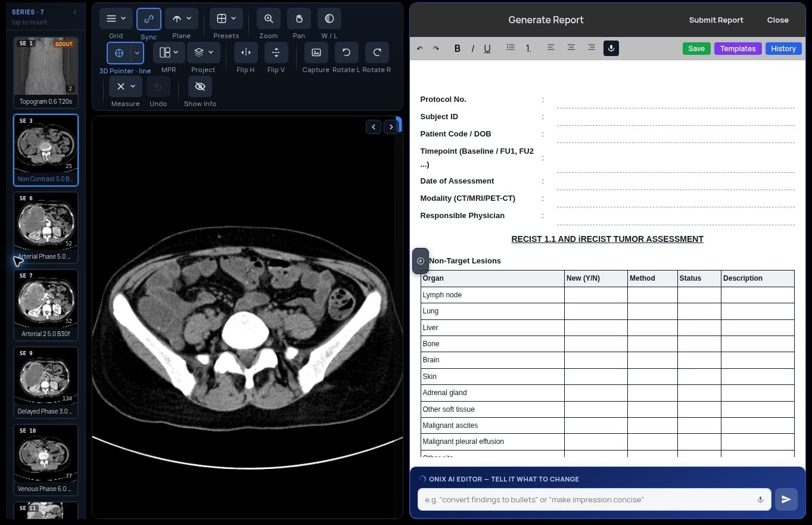Rotate the image right
The width and height of the screenshot is (812, 525).
coord(377,53)
